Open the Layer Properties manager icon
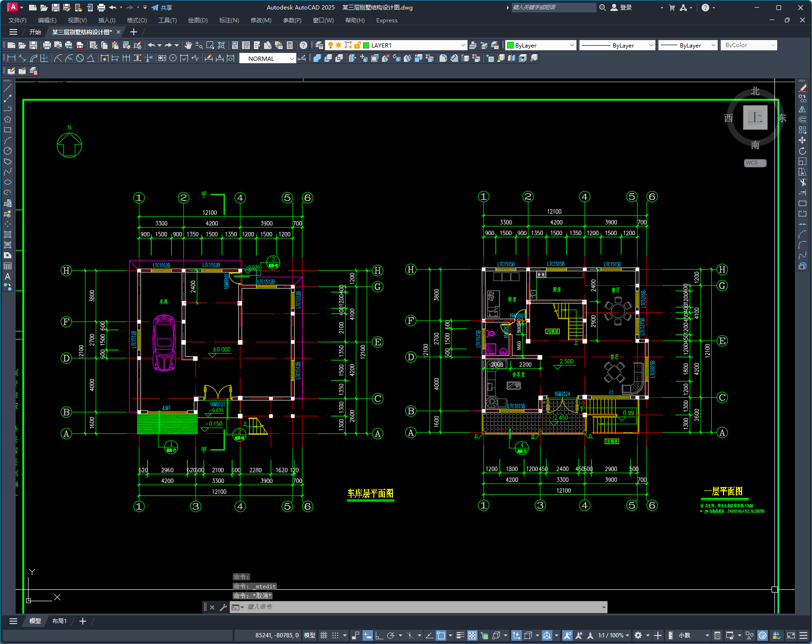 (319, 45)
